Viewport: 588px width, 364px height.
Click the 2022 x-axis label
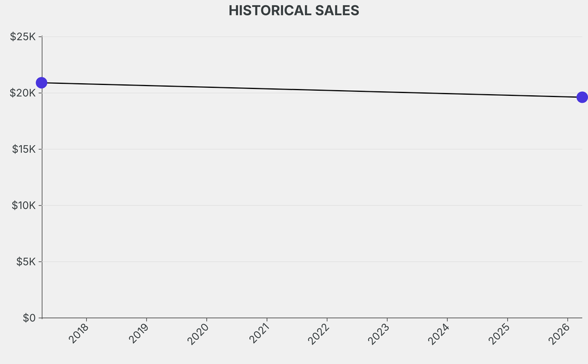pos(319,334)
